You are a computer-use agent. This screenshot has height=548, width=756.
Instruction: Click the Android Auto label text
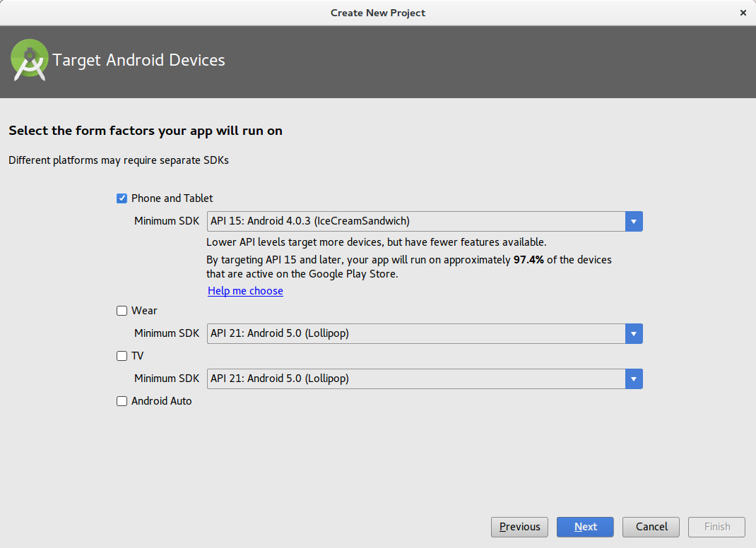[162, 402]
